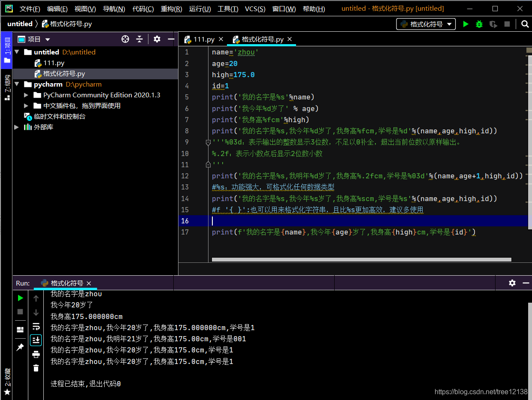Open the 编辑(E) menu

click(x=57, y=9)
